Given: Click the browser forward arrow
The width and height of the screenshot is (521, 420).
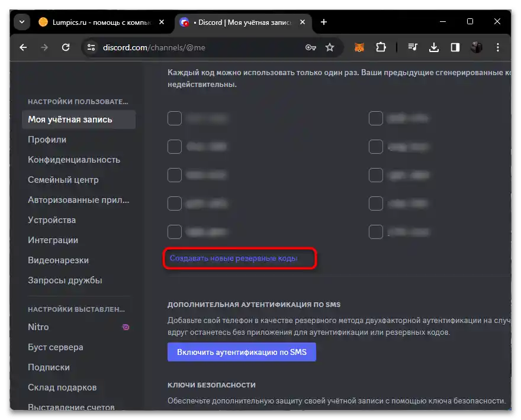Looking at the screenshot, I should (44, 47).
